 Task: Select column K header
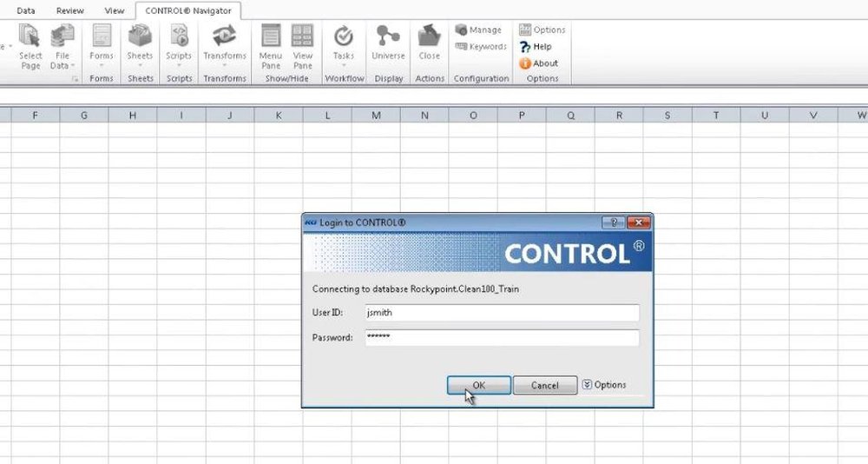pyautogui.click(x=279, y=116)
